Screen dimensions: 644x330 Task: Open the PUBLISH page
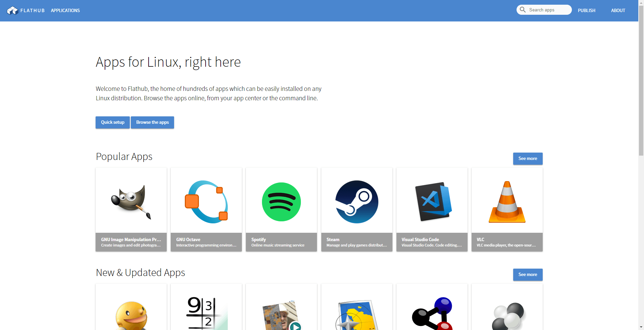point(587,11)
